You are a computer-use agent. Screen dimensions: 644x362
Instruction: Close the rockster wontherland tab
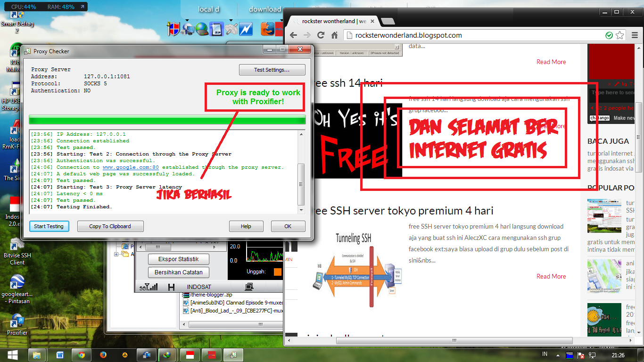pos(372,21)
